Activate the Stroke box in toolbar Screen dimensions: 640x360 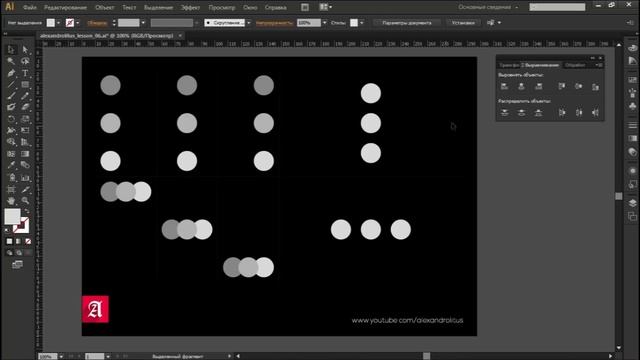[21, 225]
